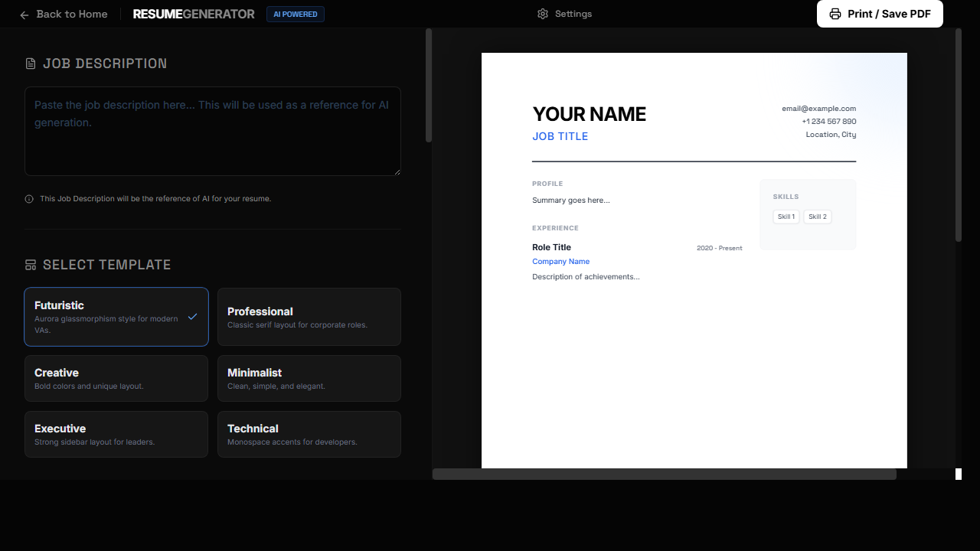
Task: Click the Skill 1 chip in the resume preview
Action: tap(786, 217)
